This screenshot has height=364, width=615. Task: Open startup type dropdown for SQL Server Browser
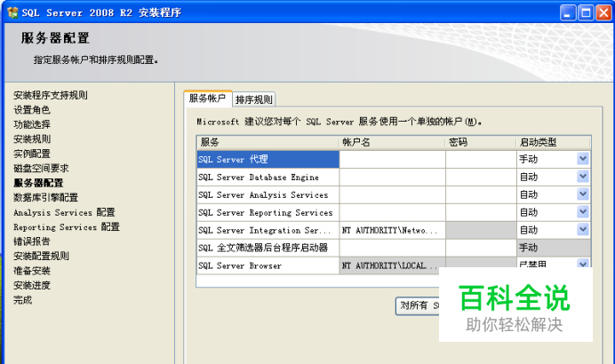tap(583, 264)
